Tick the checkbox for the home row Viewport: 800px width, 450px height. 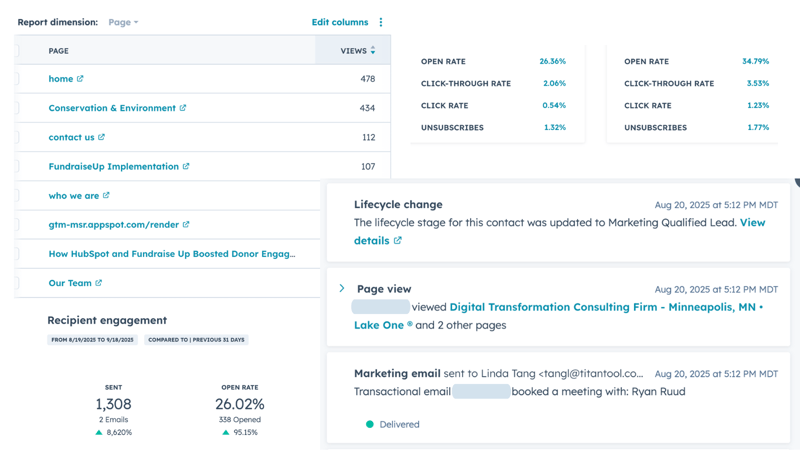pos(17,79)
